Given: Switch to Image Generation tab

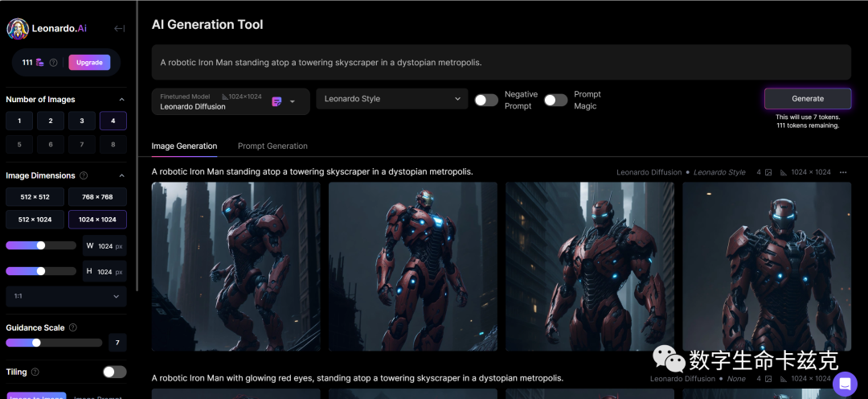Looking at the screenshot, I should tap(184, 146).
